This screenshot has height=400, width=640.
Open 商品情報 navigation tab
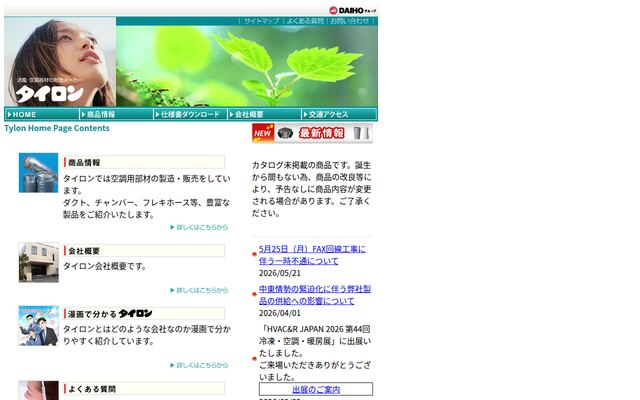point(116,115)
